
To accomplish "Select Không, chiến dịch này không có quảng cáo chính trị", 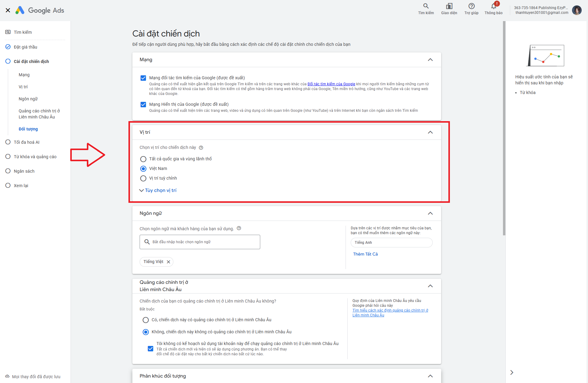I will [x=146, y=332].
